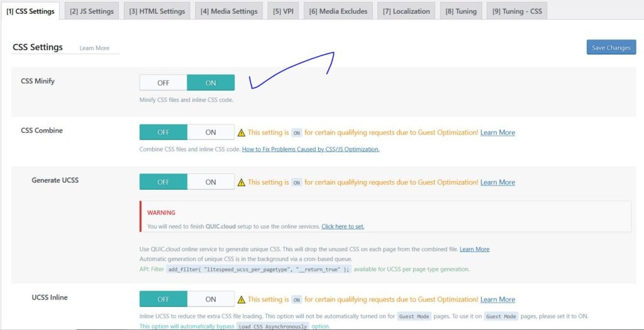Click the 'Click here to set' QUIC.cloud link
The width and height of the screenshot is (644, 330).
click(343, 226)
